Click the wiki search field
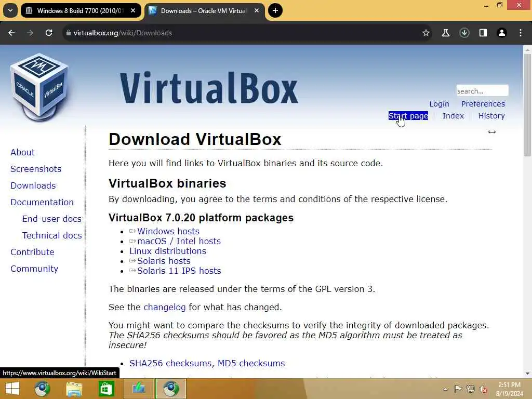Image resolution: width=532 pixels, height=399 pixels. [x=482, y=90]
